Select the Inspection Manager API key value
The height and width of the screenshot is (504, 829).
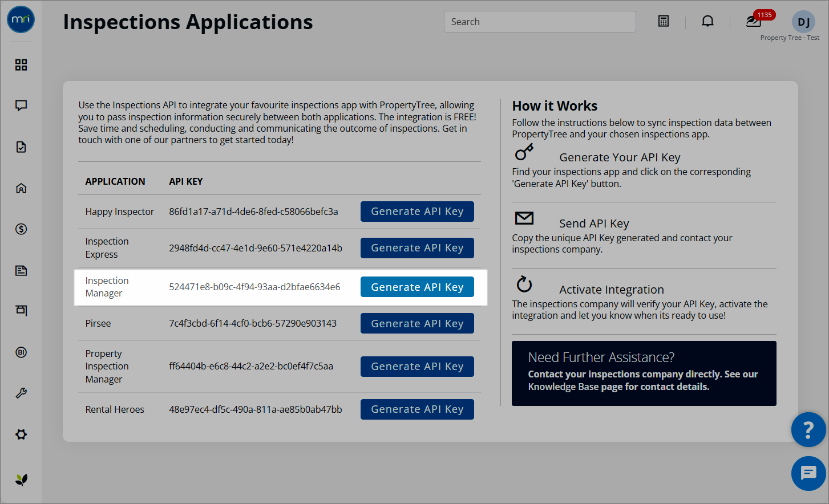pyautogui.click(x=254, y=287)
